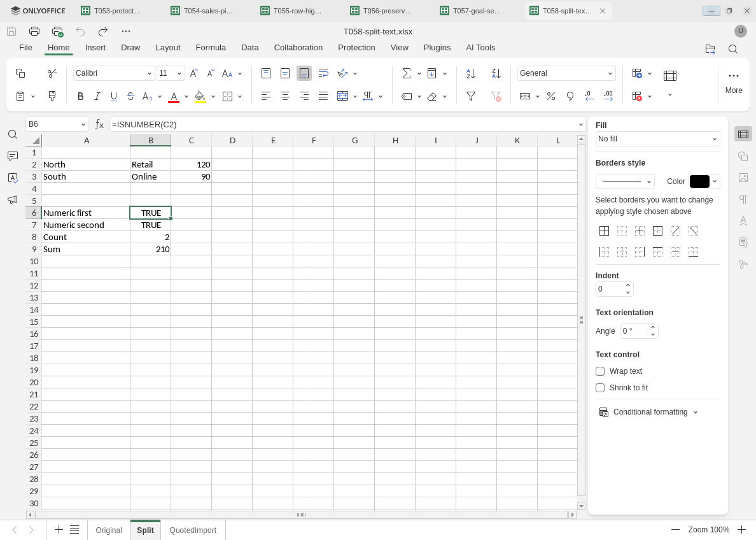Expand the Fill dropdown showing No fill
756x540 pixels.
coord(657,139)
